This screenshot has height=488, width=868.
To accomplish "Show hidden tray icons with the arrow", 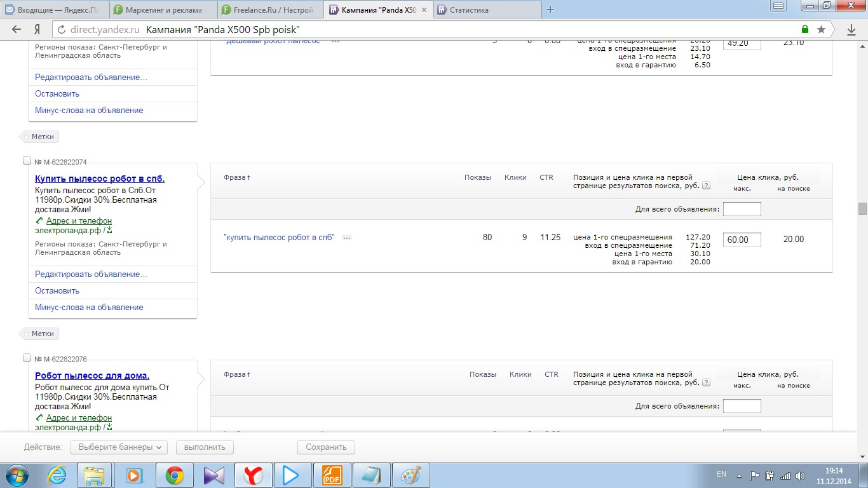I will pyautogui.click(x=740, y=475).
